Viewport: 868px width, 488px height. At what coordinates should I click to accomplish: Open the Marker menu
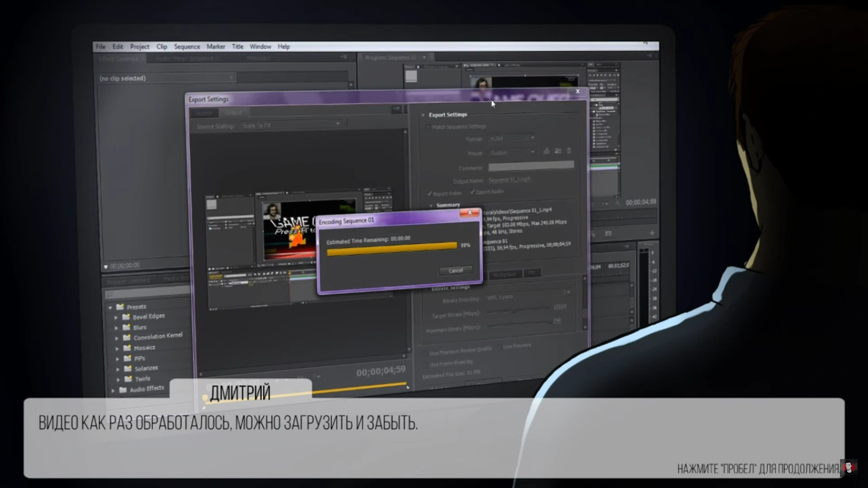coord(216,47)
